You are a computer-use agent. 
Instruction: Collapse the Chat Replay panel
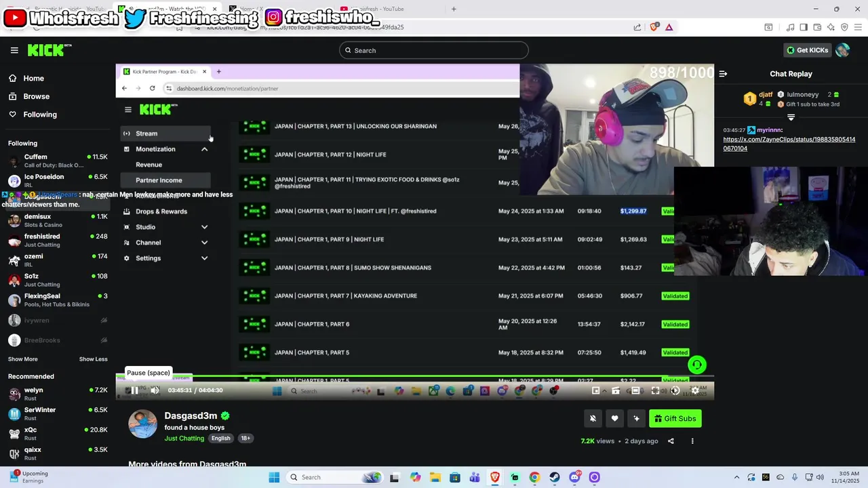723,74
